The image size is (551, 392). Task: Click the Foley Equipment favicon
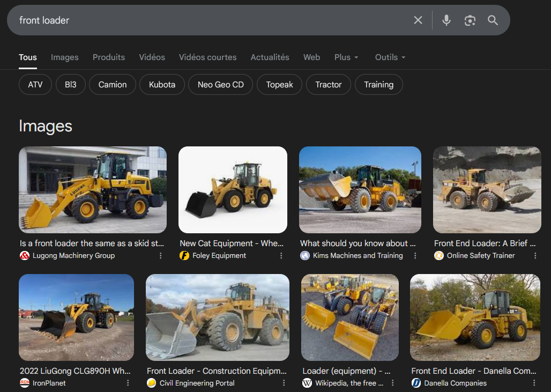click(184, 256)
